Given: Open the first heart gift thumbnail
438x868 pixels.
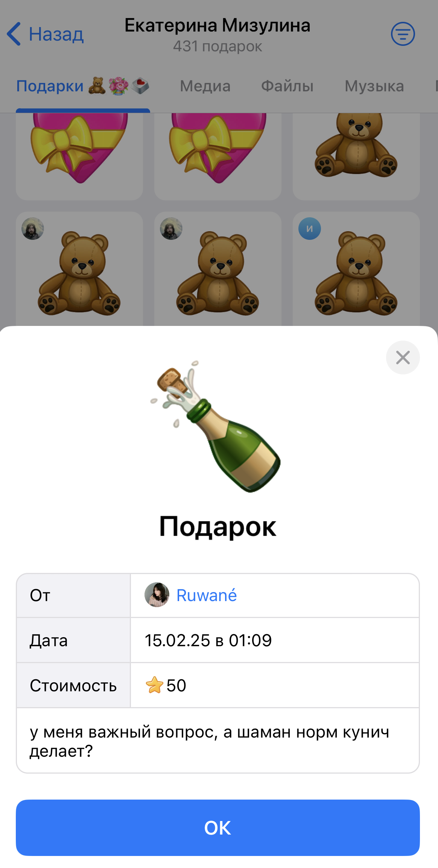Looking at the screenshot, I should (x=79, y=156).
